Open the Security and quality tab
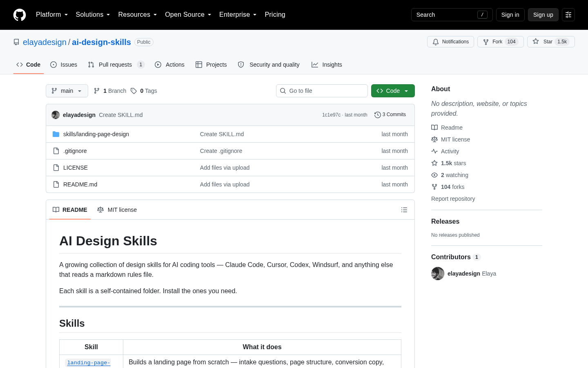Screen dimensions: 588x368 269,65
